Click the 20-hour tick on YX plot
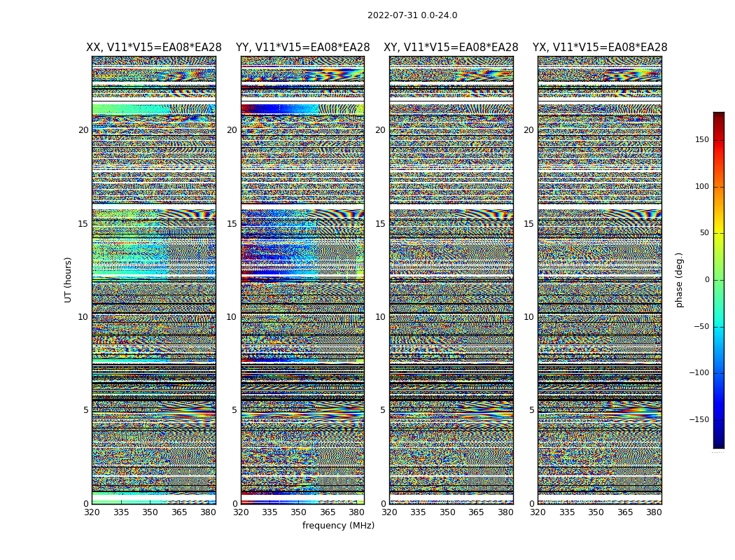 point(528,130)
